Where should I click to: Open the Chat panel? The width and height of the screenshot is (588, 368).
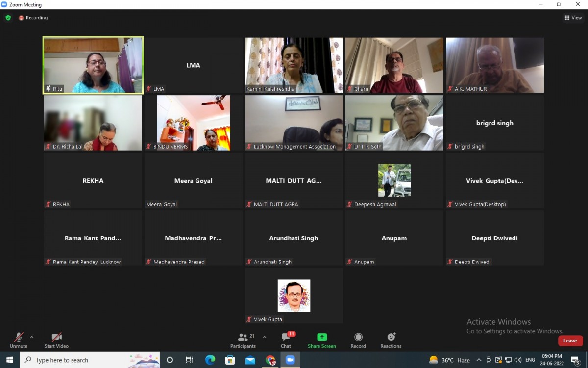286,340
